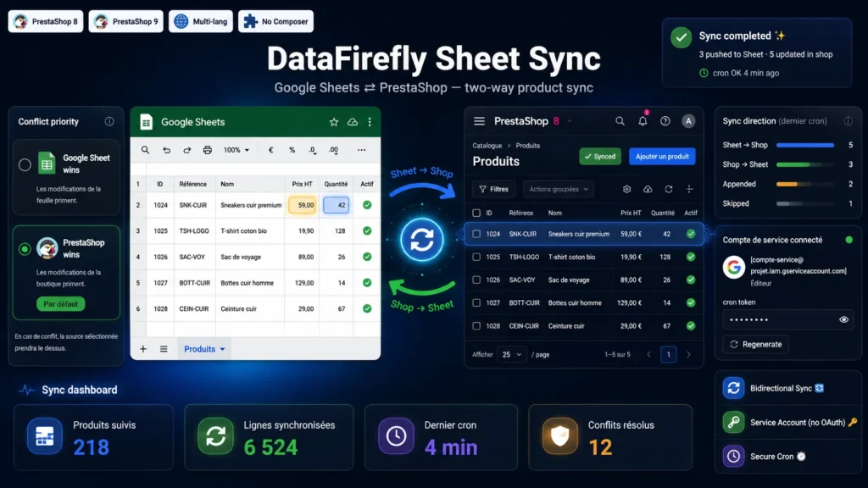
Task: Expand the PrestaShop 8 version dropdown
Action: pyautogui.click(x=570, y=121)
